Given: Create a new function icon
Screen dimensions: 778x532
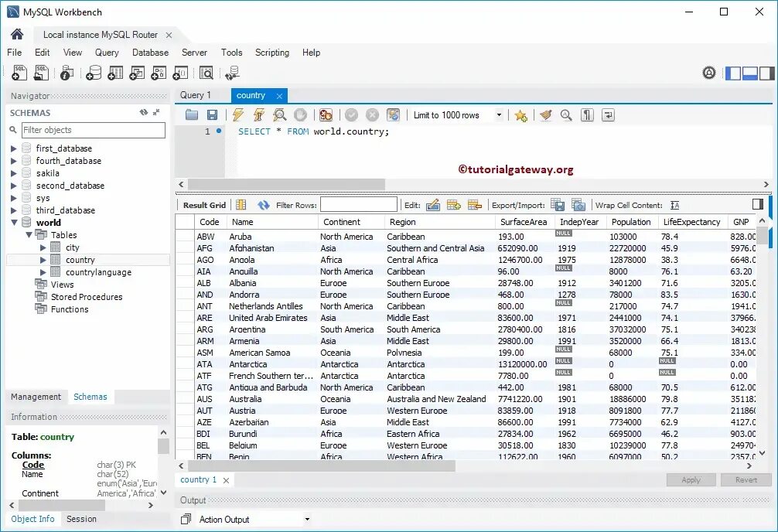Looking at the screenshot, I should pos(180,73).
